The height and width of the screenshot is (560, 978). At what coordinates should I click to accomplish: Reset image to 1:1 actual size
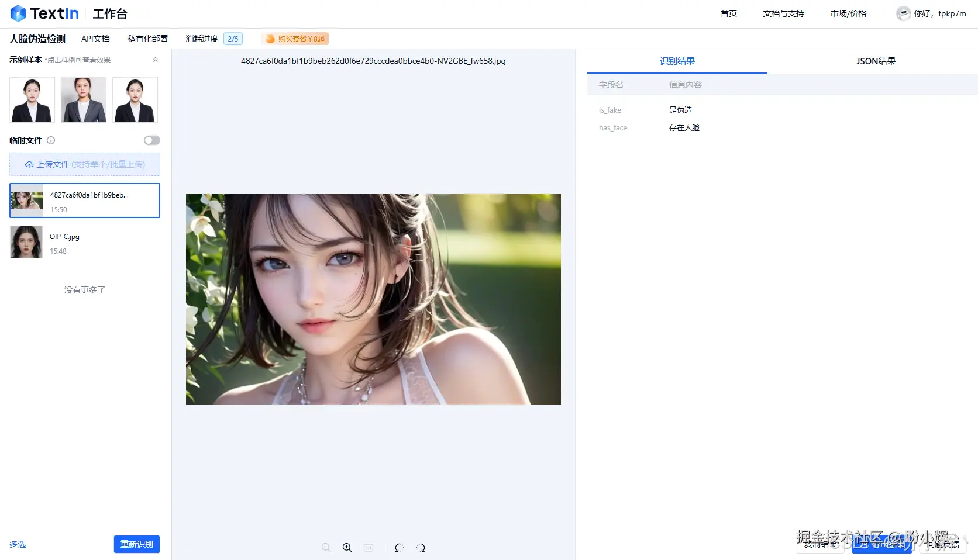[x=369, y=548]
